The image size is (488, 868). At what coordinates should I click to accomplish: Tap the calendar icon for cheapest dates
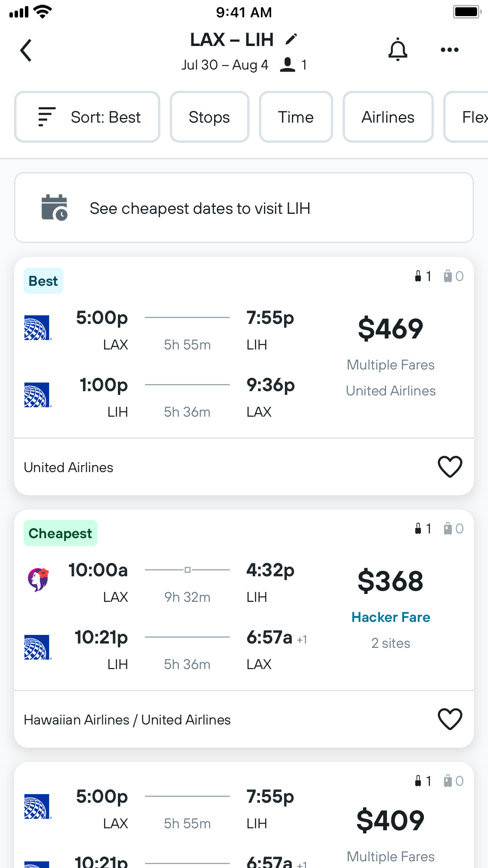(54, 208)
